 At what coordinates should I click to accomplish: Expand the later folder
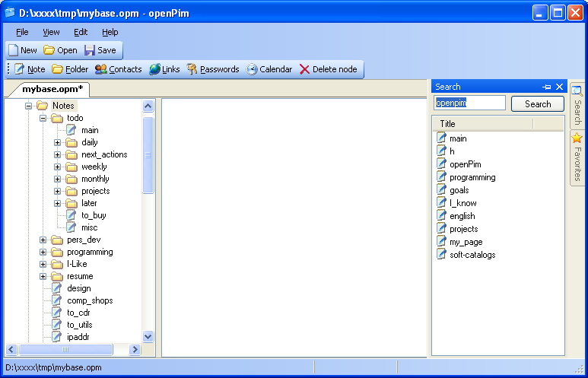click(x=57, y=203)
